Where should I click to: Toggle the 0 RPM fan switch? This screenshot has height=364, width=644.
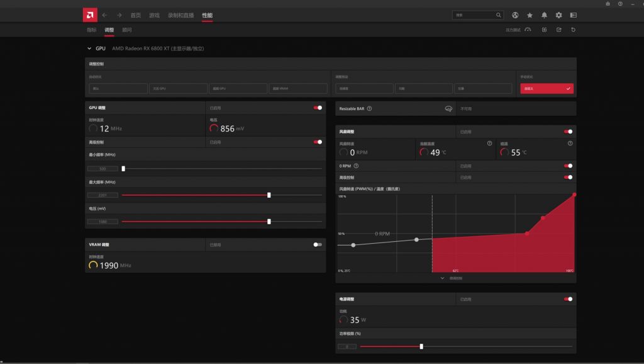coord(569,166)
